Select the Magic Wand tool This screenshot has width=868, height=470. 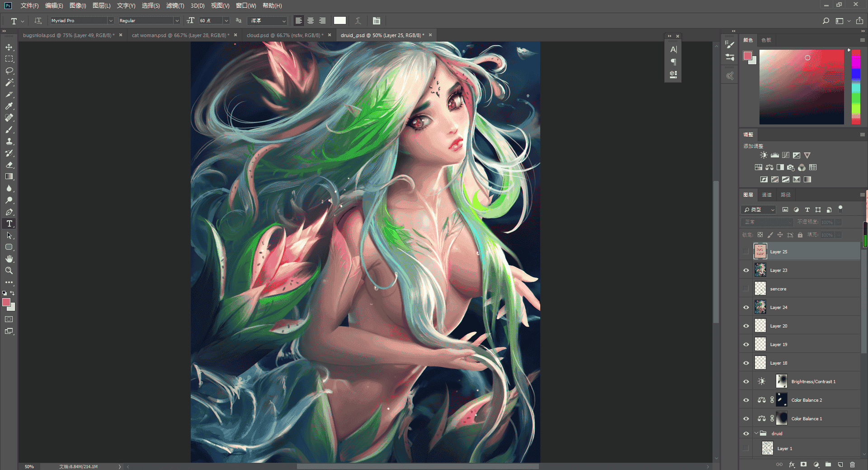(x=9, y=82)
